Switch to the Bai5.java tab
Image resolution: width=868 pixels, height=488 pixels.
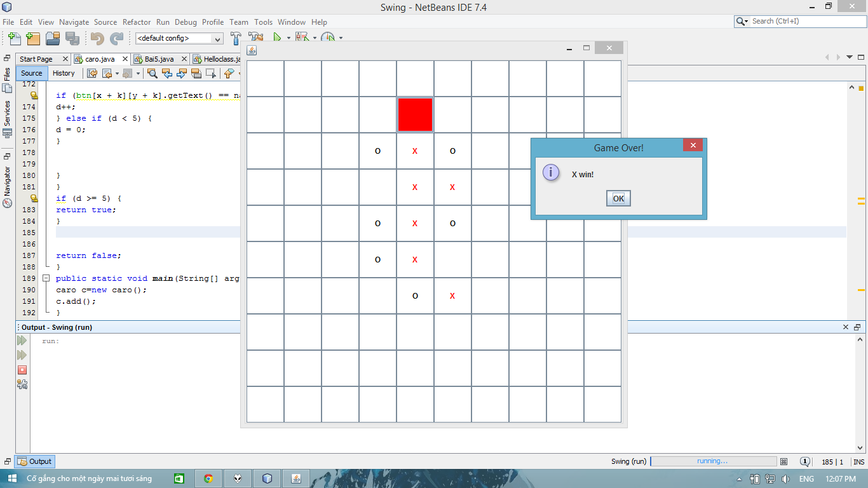[x=159, y=59]
